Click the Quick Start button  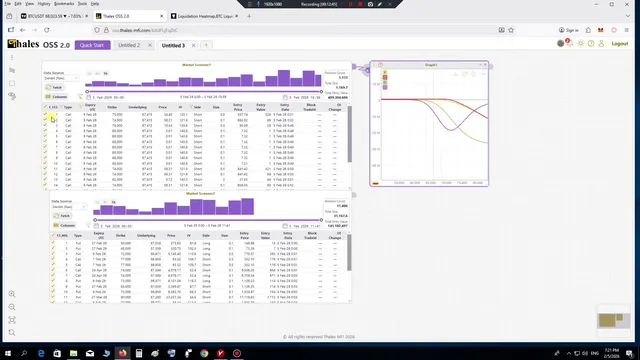click(x=92, y=45)
